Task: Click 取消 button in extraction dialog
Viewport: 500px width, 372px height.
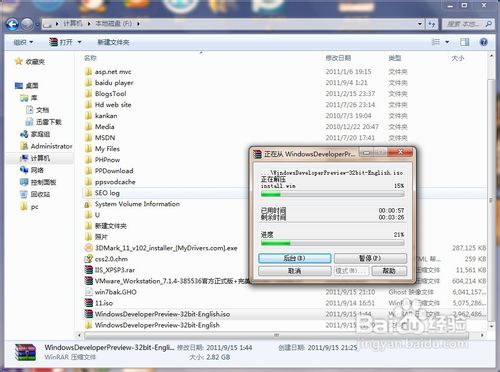Action: pyautogui.click(x=295, y=271)
